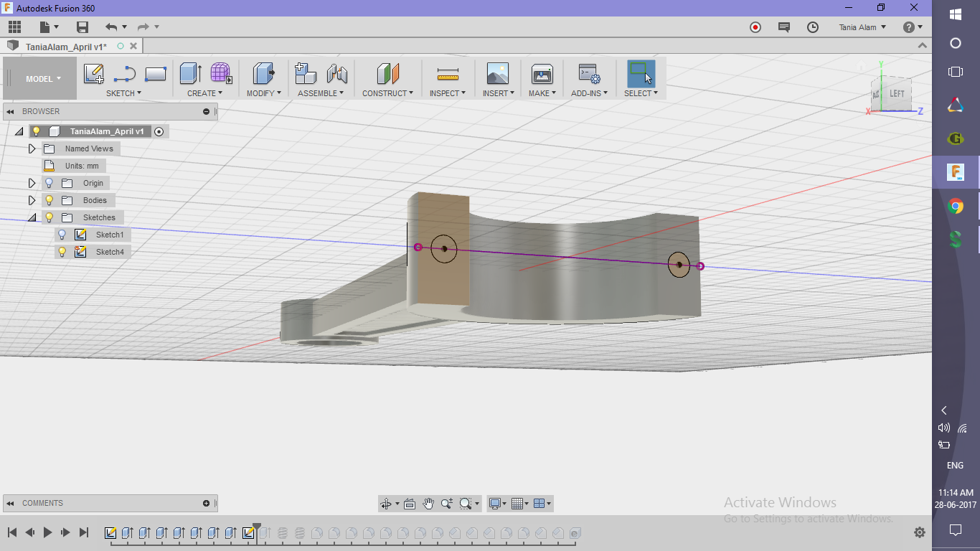The image size is (980, 551).
Task: Open timeline settings gear
Action: pos(920,532)
